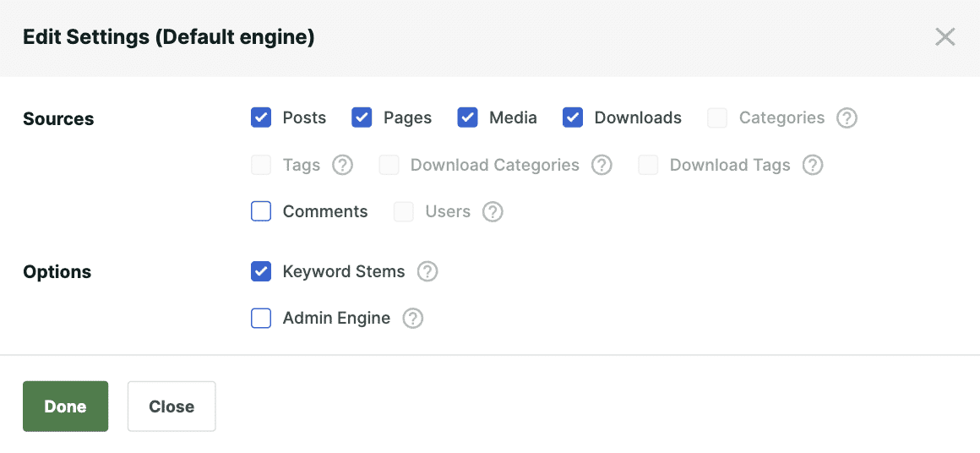Open help icon next to Categories
980x453 pixels.
tap(847, 117)
